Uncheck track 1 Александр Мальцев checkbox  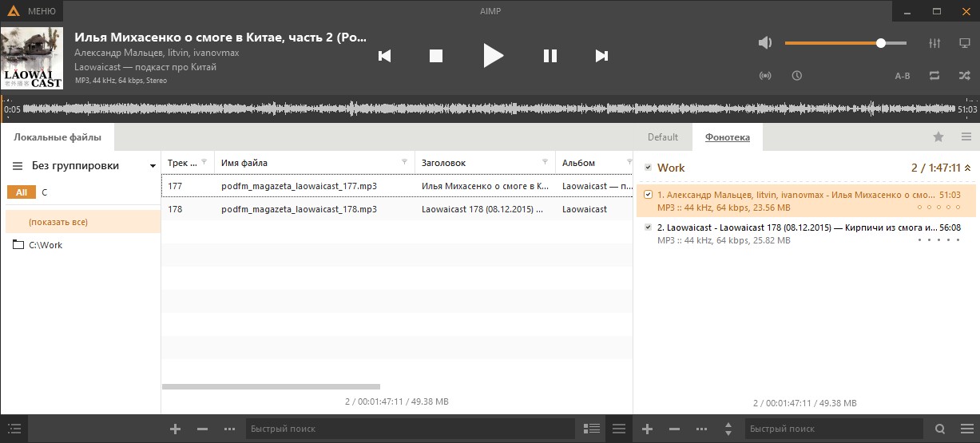(x=649, y=195)
